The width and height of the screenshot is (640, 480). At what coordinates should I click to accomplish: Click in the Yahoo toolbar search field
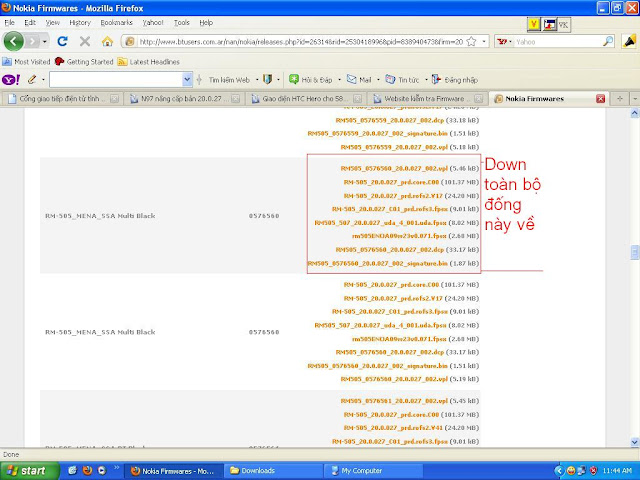point(116,80)
